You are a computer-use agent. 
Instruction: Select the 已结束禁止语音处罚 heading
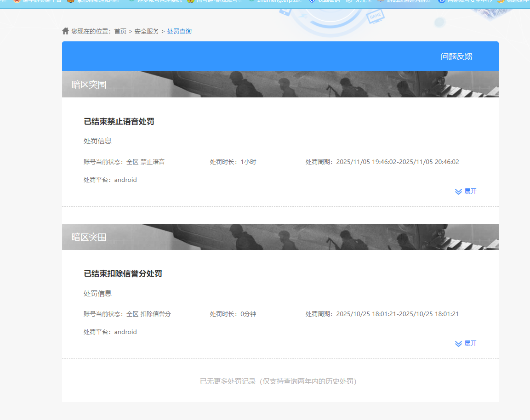119,121
